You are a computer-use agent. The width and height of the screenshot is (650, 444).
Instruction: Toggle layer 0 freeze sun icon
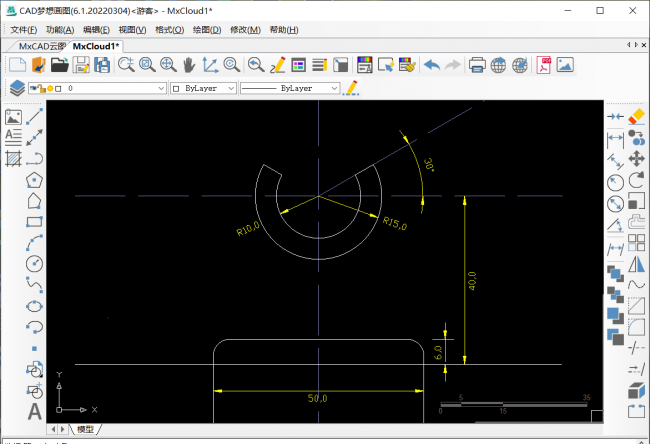click(x=50, y=88)
